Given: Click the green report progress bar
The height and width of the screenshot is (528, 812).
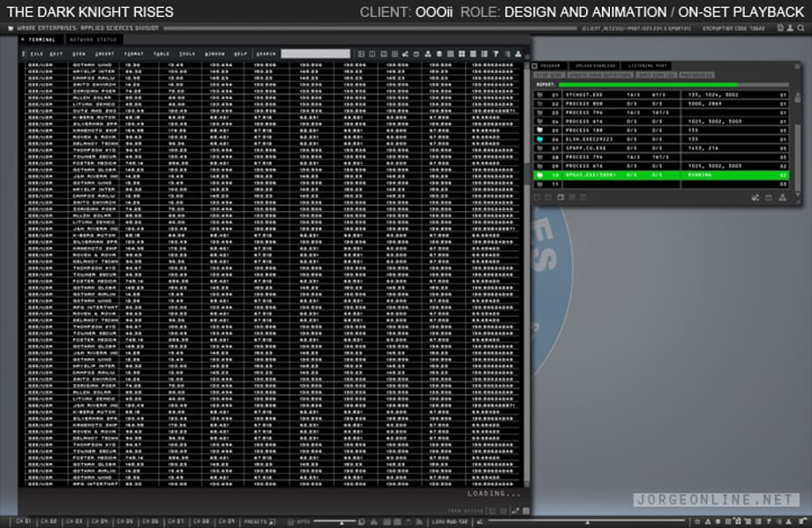Looking at the screenshot, I should pyautogui.click(x=649, y=85).
